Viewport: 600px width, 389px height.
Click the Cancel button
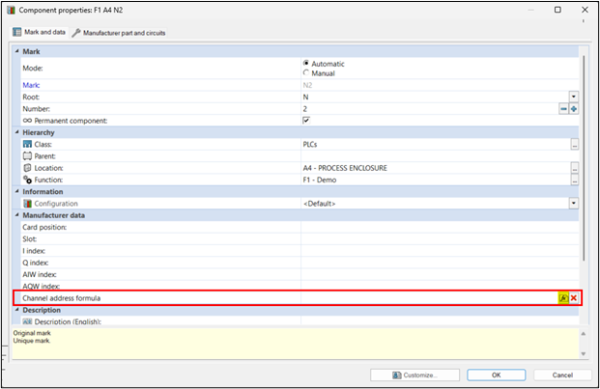pyautogui.click(x=562, y=375)
